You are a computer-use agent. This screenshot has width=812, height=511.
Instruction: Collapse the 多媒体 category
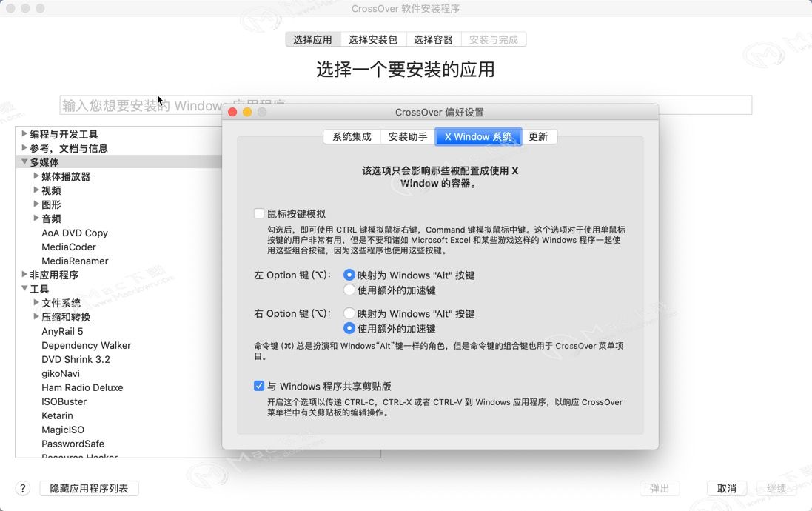pyautogui.click(x=24, y=161)
